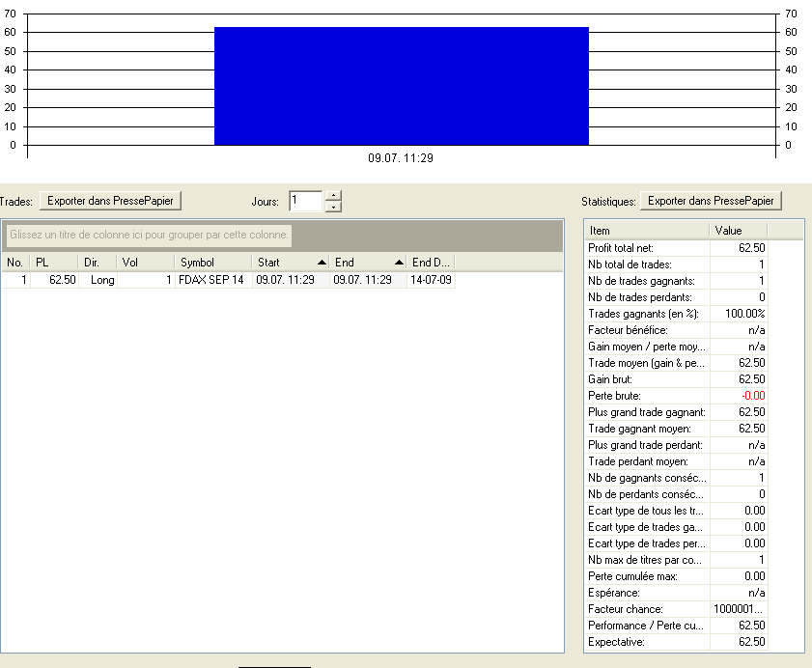Click the Start column sort arrow
This screenshot has width=812, height=668.
tap(322, 263)
